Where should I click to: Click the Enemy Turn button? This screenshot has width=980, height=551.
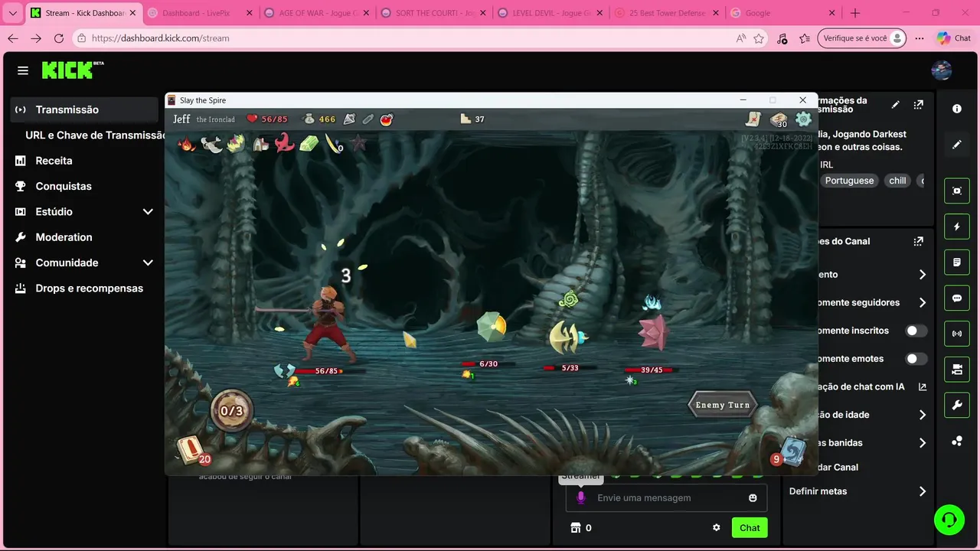click(x=722, y=405)
